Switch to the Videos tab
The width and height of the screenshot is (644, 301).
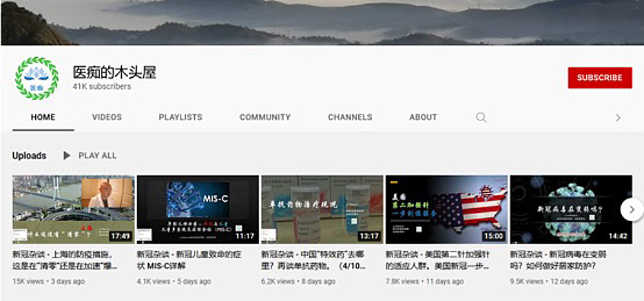[x=107, y=117]
